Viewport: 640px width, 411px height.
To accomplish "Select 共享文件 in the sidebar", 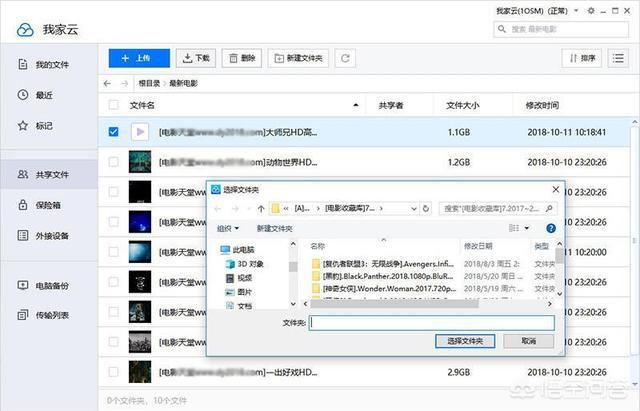I will [49, 175].
